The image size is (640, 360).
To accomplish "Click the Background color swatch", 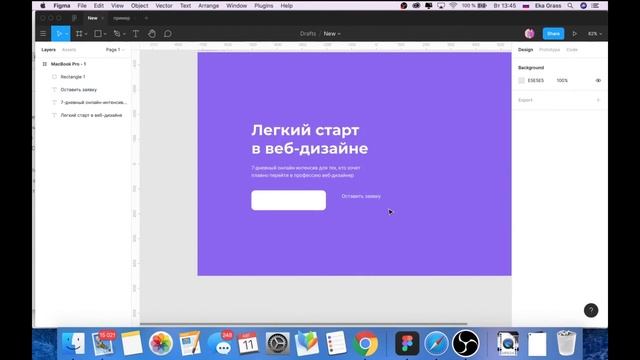I will pos(521,80).
